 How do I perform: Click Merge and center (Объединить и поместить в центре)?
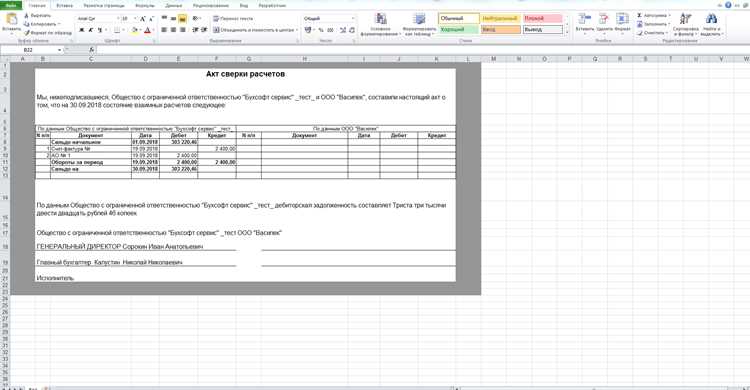254,30
